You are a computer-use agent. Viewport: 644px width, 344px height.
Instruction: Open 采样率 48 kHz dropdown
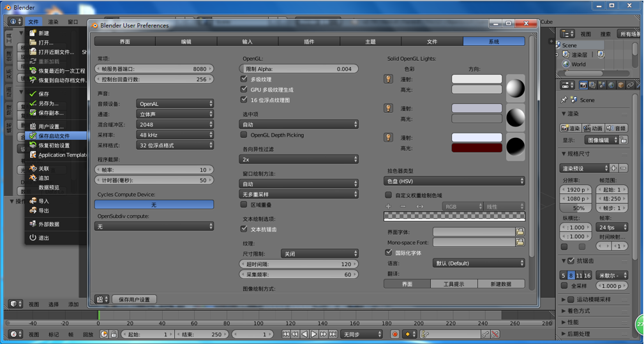coord(175,135)
